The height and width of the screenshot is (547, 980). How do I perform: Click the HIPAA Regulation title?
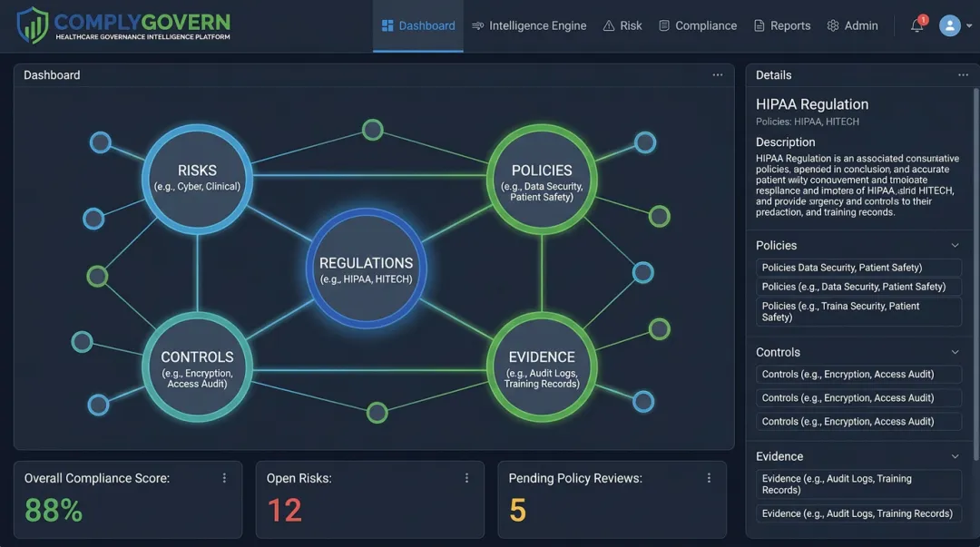pyautogui.click(x=812, y=104)
